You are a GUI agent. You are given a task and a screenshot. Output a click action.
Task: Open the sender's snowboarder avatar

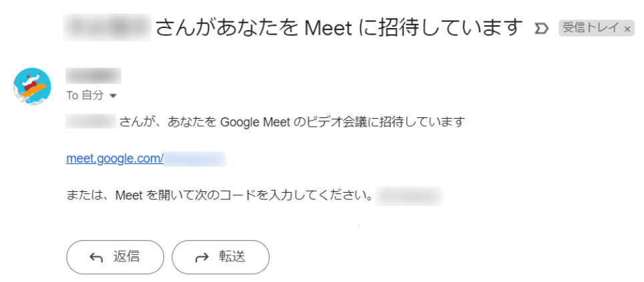pos(33,87)
